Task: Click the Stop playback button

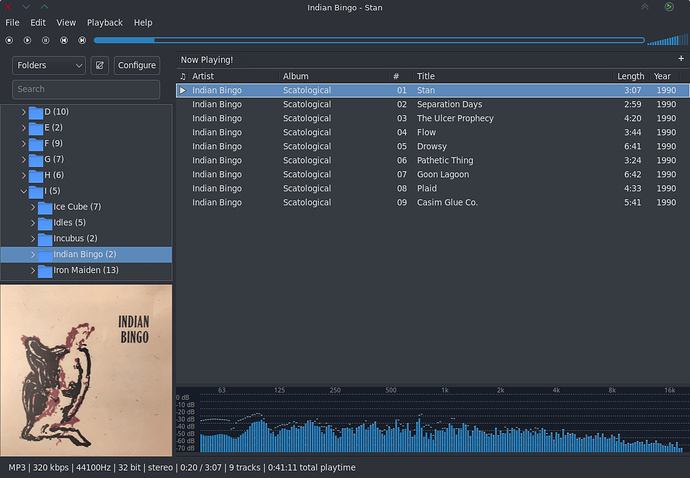Action: tap(9, 41)
